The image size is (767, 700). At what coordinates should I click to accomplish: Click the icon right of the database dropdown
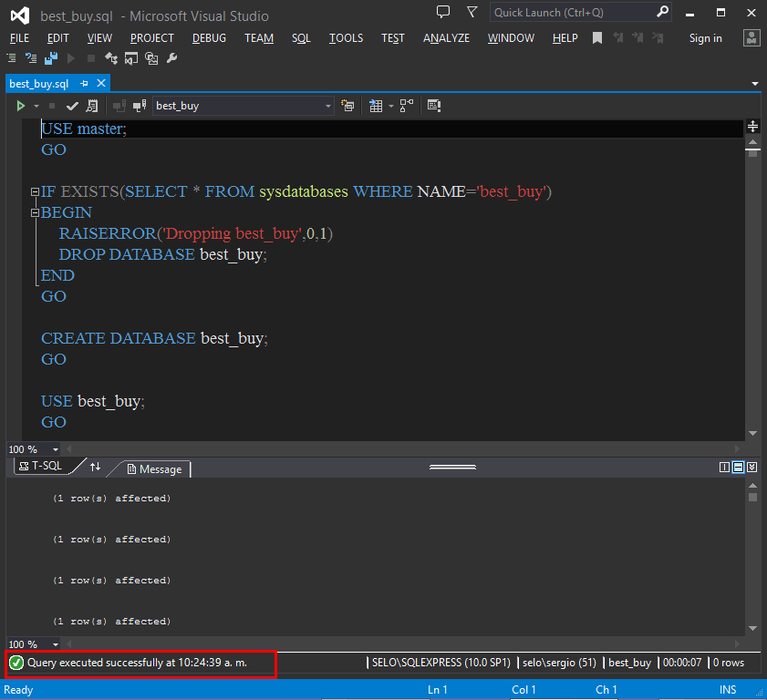[x=347, y=106]
